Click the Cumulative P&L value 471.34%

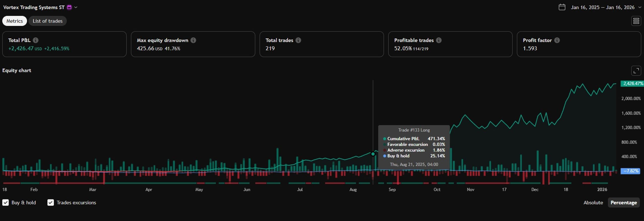pos(436,139)
